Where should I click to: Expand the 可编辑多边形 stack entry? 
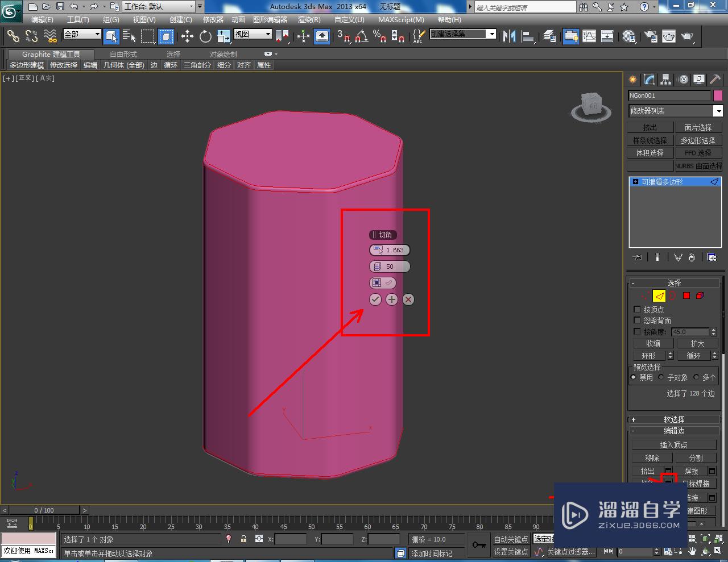coord(635,182)
